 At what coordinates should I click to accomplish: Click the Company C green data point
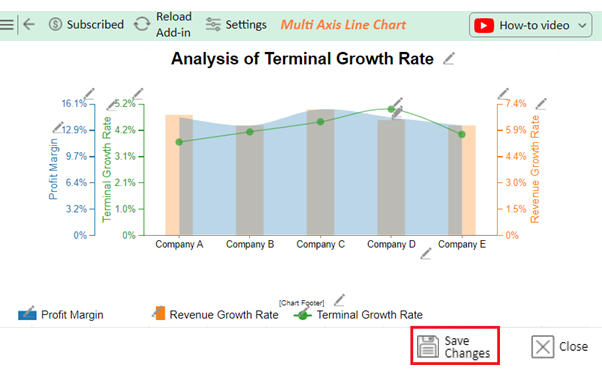click(x=321, y=122)
